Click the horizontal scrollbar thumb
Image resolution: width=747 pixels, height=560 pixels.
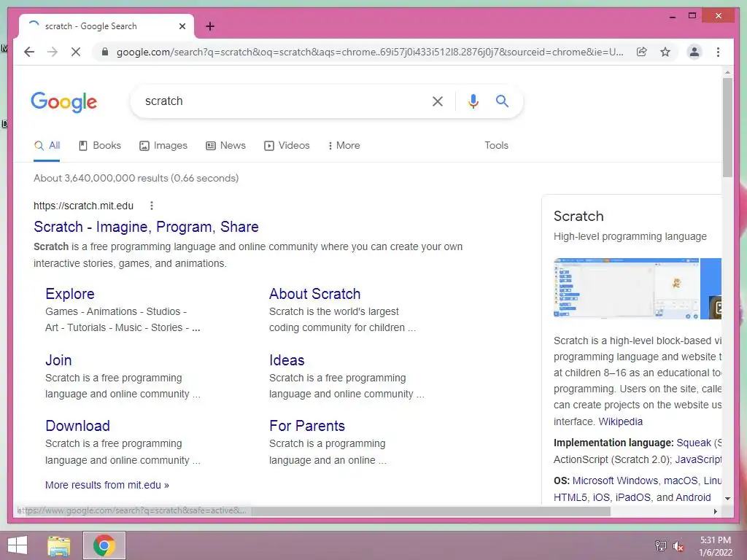(x=431, y=511)
